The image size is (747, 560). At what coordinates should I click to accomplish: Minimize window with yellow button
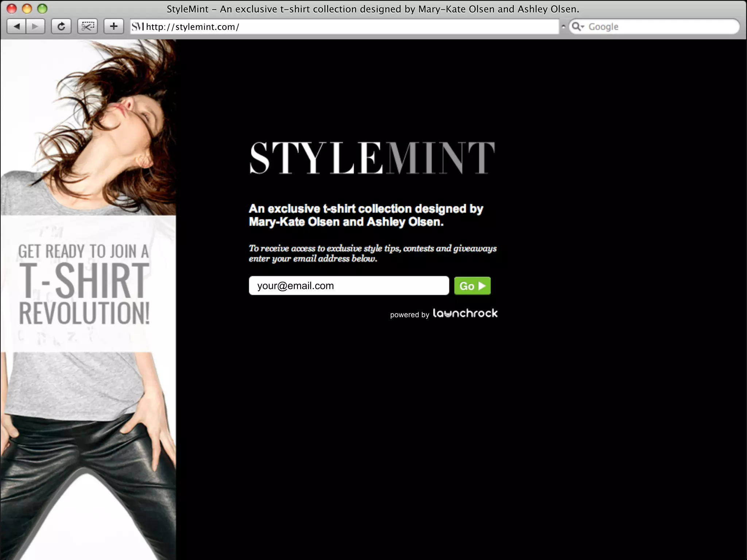tap(27, 9)
